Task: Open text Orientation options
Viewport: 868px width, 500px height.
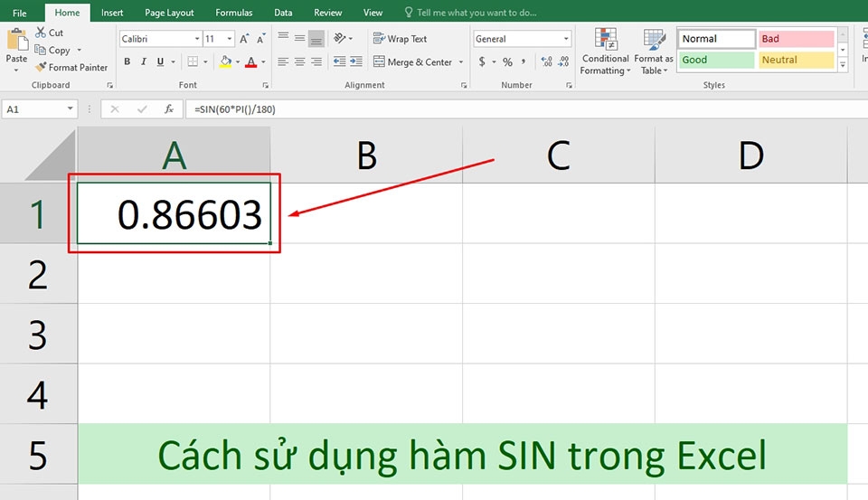Action: click(344, 38)
